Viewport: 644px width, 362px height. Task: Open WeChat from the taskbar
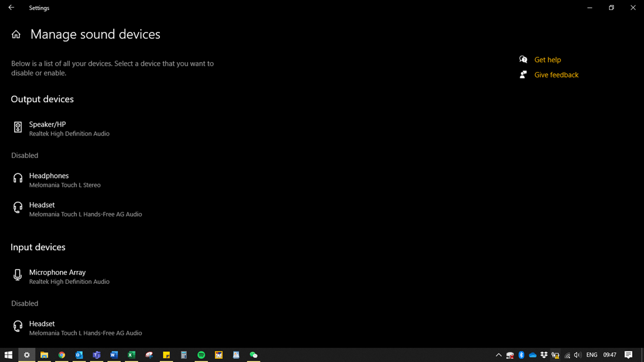[x=253, y=355]
